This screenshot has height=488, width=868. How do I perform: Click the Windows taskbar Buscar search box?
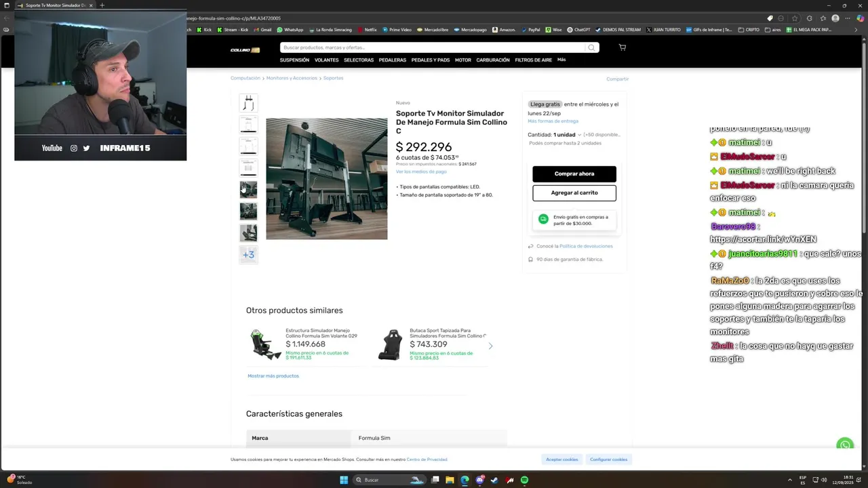coord(390,480)
